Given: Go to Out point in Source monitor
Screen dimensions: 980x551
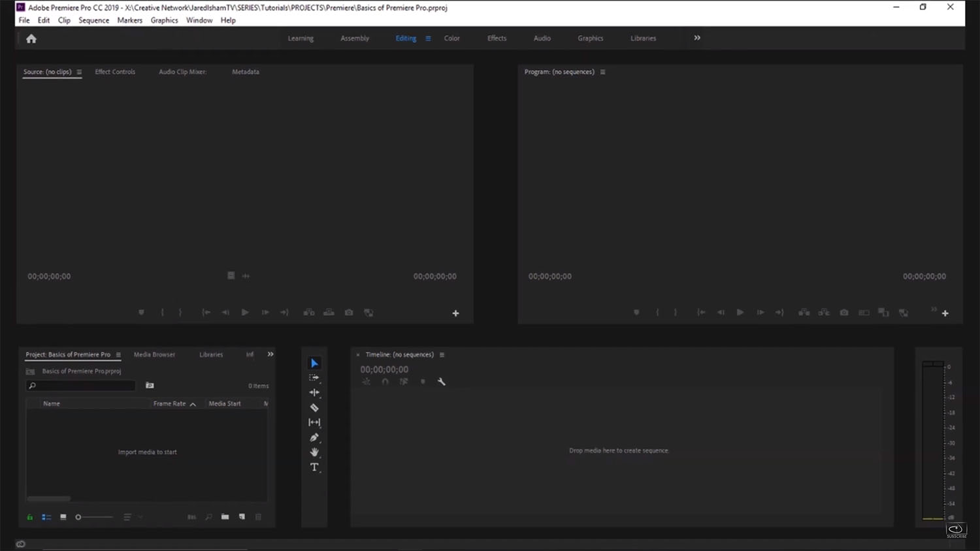Looking at the screenshot, I should (284, 313).
